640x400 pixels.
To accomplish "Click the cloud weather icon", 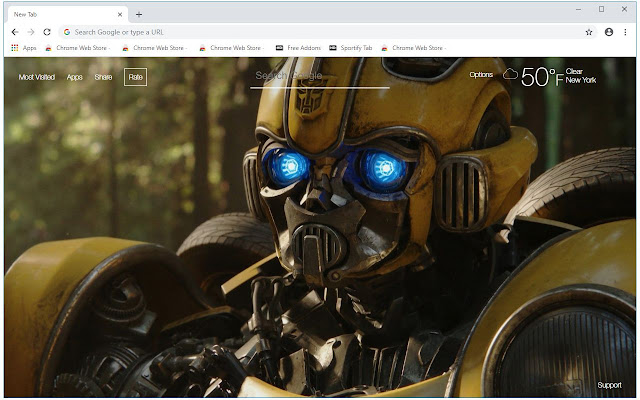I will [510, 74].
